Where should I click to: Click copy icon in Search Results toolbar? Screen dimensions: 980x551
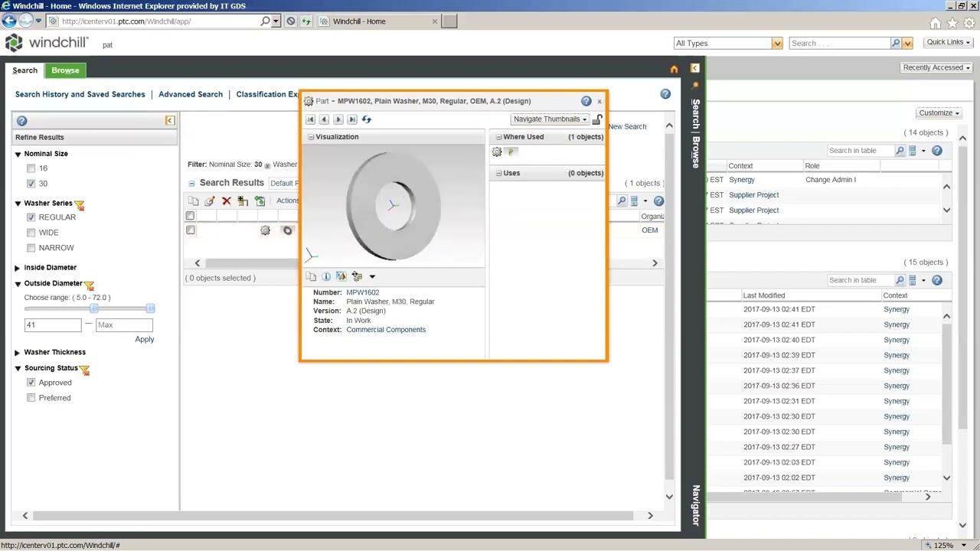(x=193, y=201)
